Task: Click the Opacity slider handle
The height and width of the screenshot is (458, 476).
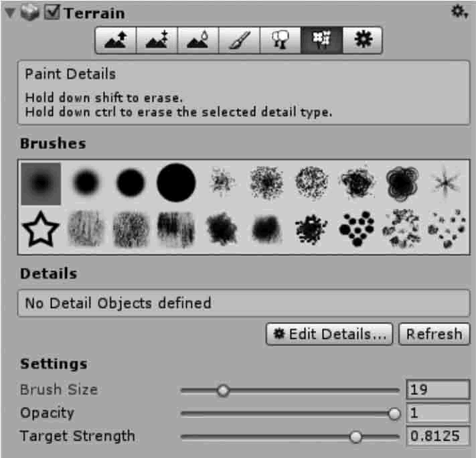Action: coord(394,414)
